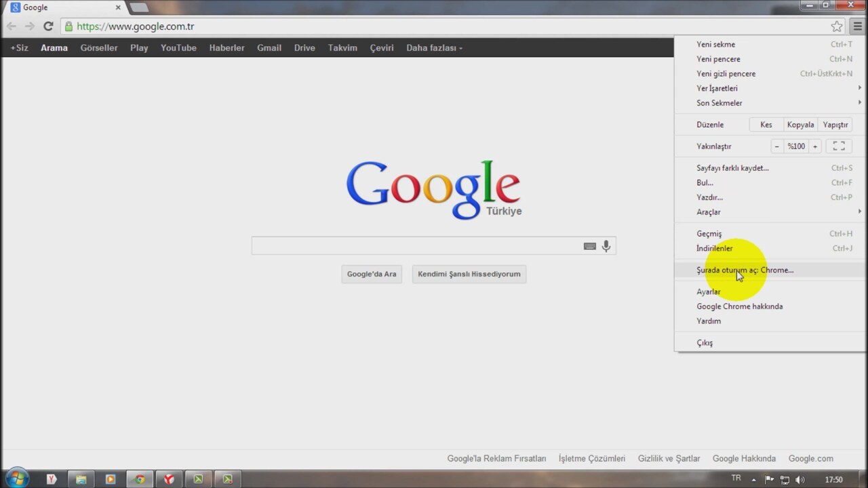868x488 pixels.
Task: Close the Google tab
Action: 118,7
